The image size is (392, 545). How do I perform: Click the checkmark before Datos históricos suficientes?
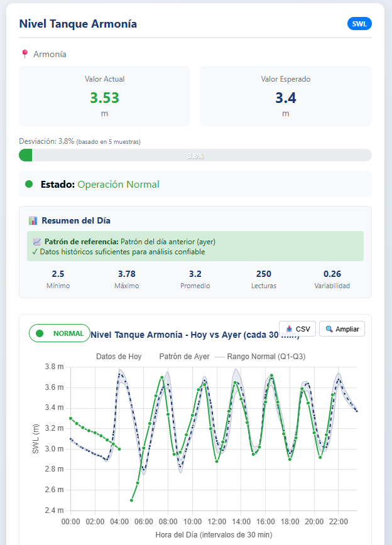click(x=35, y=252)
